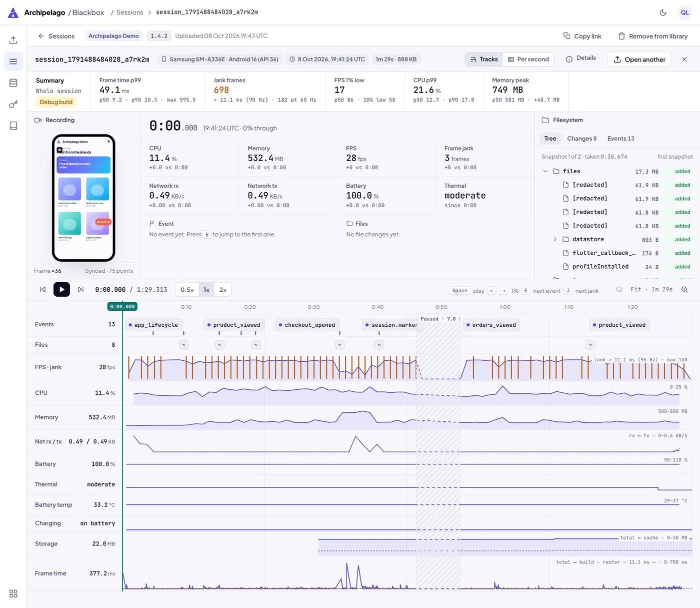Open the API keys icon in sidebar
The image size is (700, 608).
pyautogui.click(x=13, y=105)
